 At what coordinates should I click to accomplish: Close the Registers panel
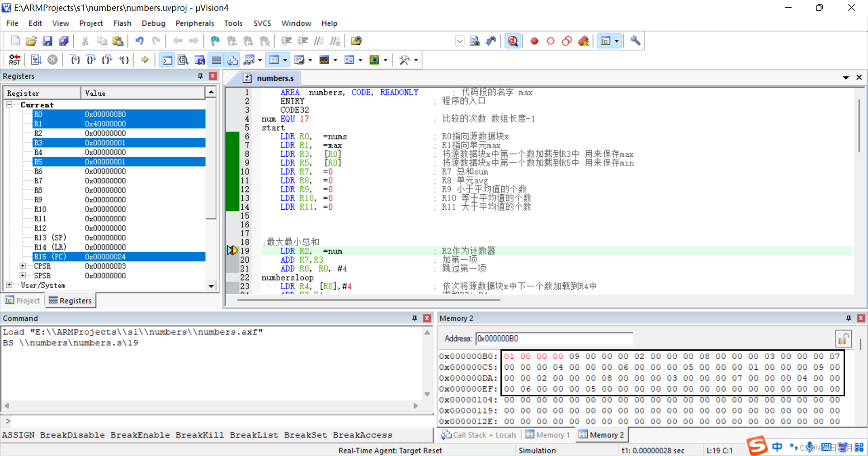point(213,76)
